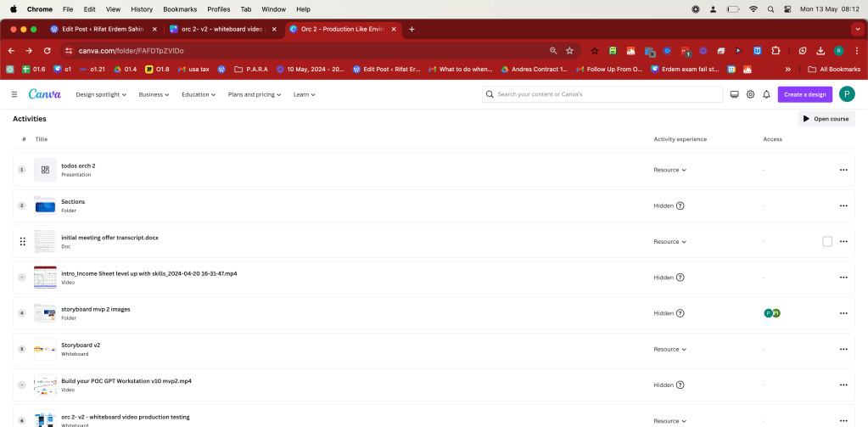The height and width of the screenshot is (427, 868).
Task: Switch to orc 2- v2 whiteboard video tab
Action: pos(222,30)
